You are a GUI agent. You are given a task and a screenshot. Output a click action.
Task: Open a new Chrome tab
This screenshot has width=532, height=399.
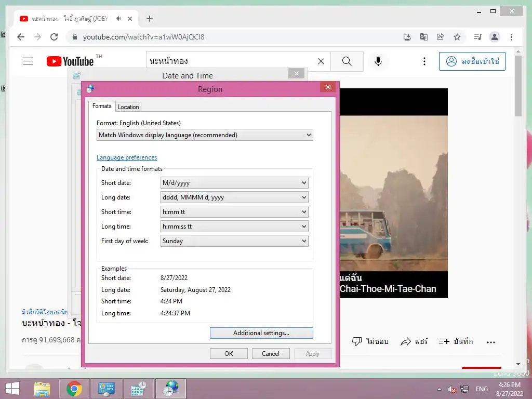coord(150,19)
